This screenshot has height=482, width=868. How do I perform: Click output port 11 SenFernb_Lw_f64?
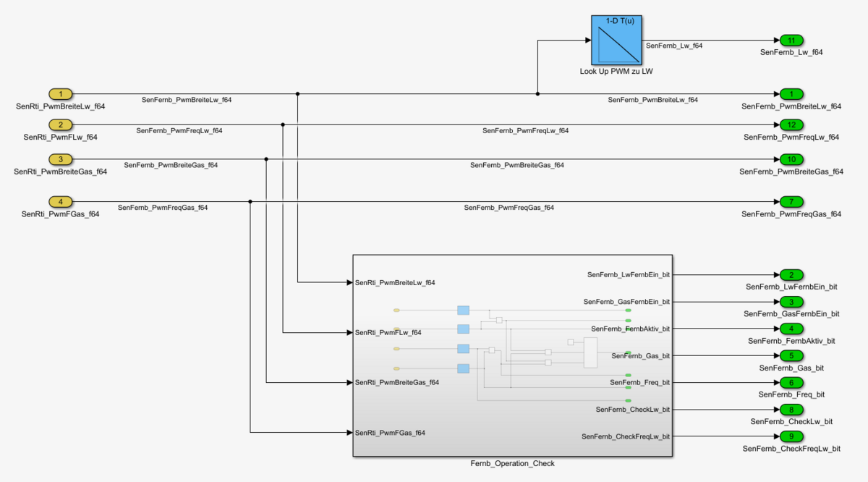pyautogui.click(x=791, y=40)
